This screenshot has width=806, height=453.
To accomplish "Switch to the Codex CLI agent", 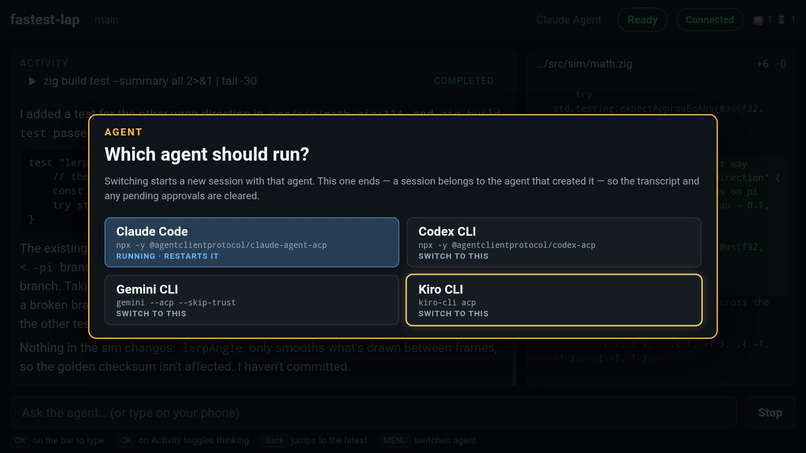I will pyautogui.click(x=554, y=242).
